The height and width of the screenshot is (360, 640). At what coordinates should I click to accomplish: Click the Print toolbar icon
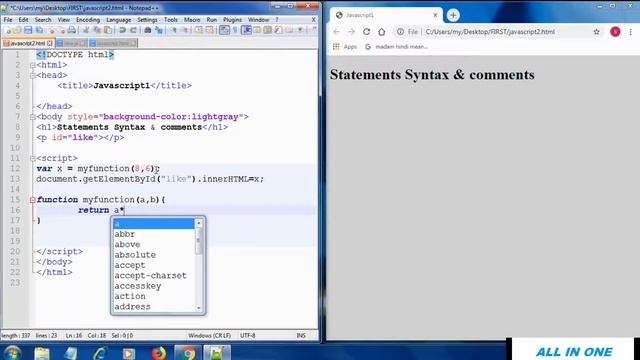coord(72,30)
